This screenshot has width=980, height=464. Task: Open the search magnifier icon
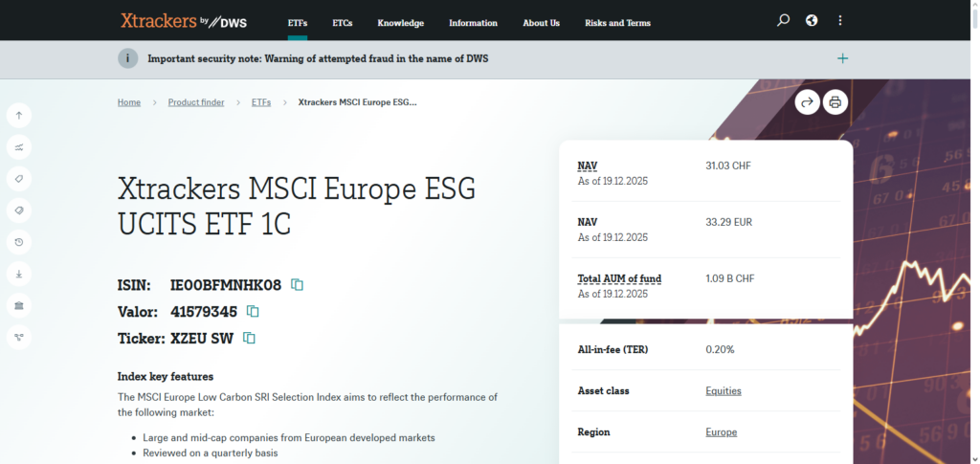click(783, 21)
